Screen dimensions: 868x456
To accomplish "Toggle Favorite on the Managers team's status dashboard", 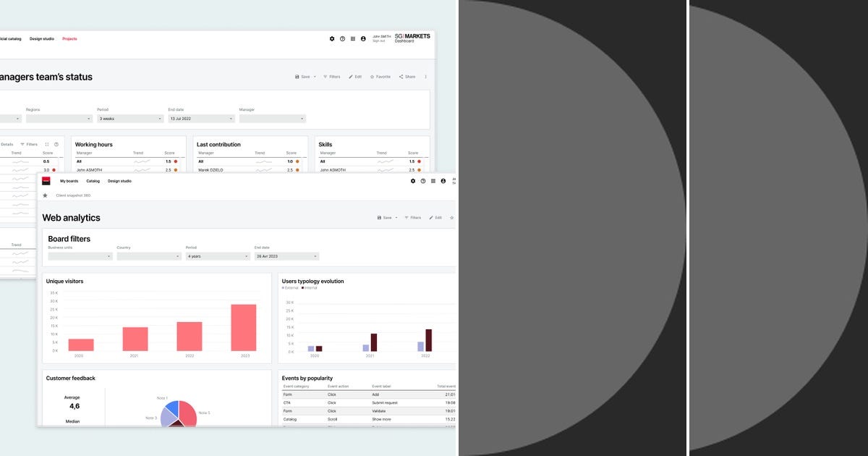I will [x=380, y=76].
